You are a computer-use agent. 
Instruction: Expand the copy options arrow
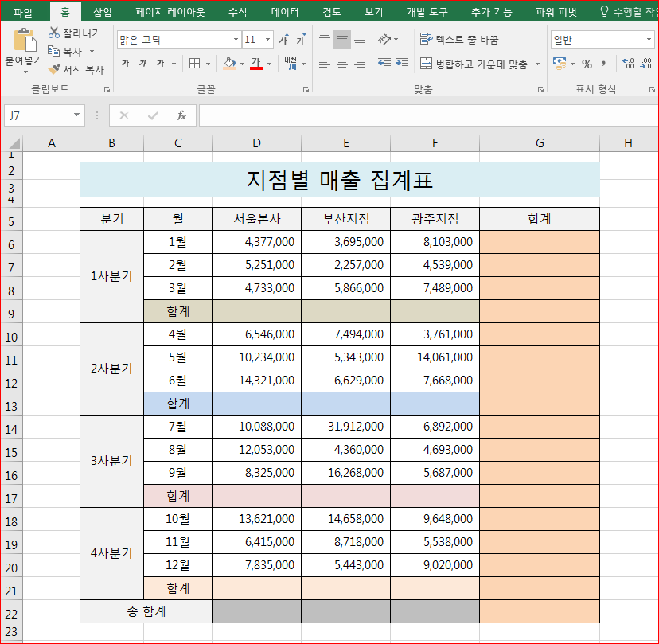pos(92,51)
